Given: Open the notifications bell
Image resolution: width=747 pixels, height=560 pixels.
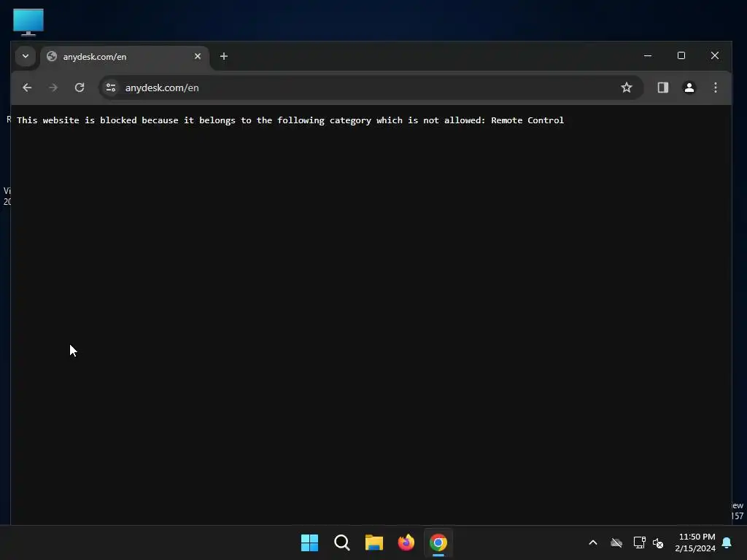Looking at the screenshot, I should [727, 542].
